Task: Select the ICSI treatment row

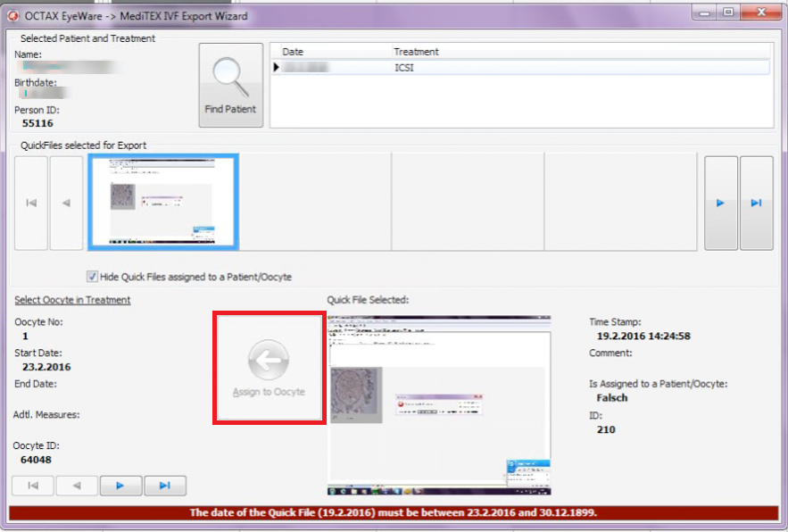Action: (x=520, y=67)
